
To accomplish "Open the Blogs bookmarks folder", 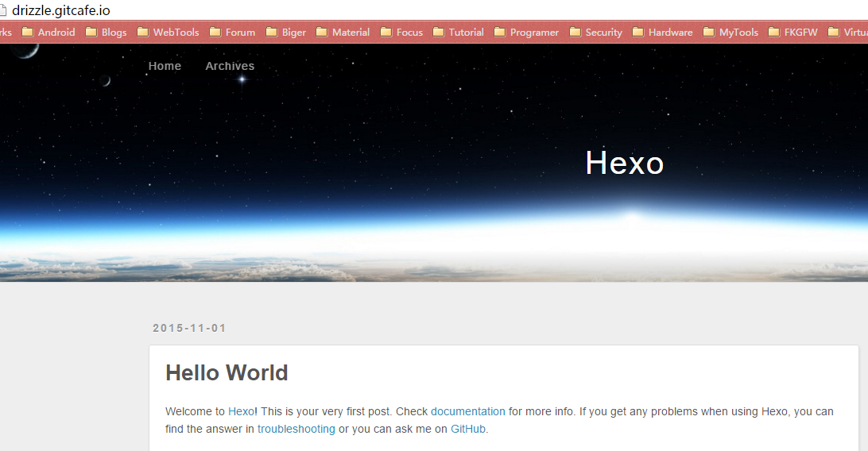I will [x=106, y=32].
